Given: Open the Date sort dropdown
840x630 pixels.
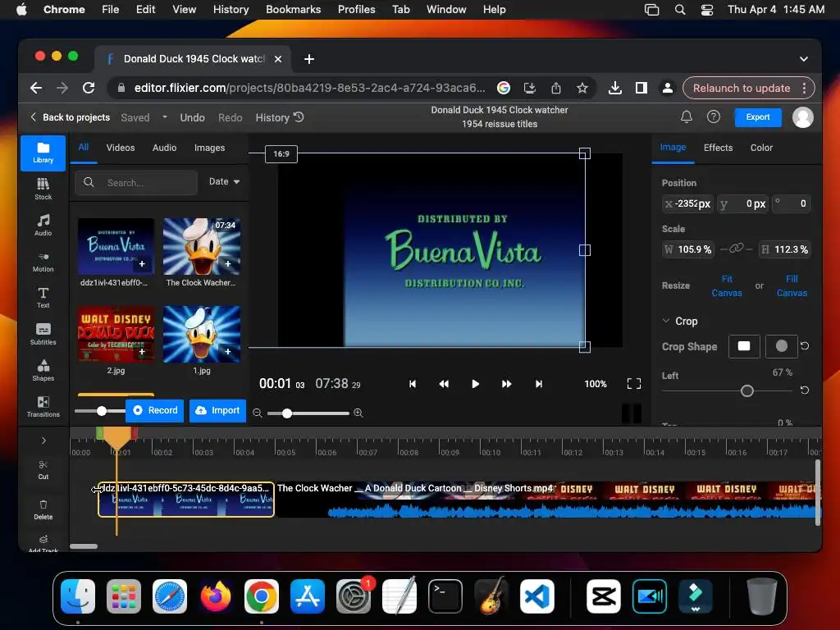Looking at the screenshot, I should coord(224,181).
